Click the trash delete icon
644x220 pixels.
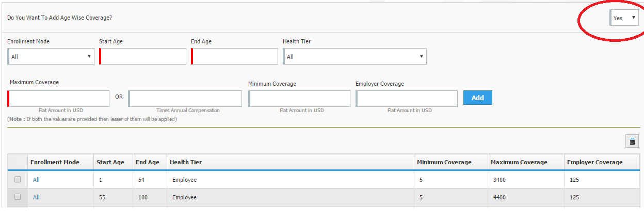pyautogui.click(x=632, y=142)
